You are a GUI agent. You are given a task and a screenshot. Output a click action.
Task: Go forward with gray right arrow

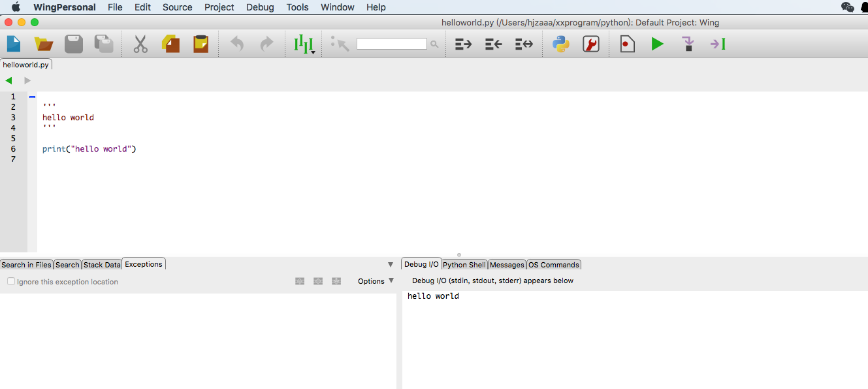[27, 80]
